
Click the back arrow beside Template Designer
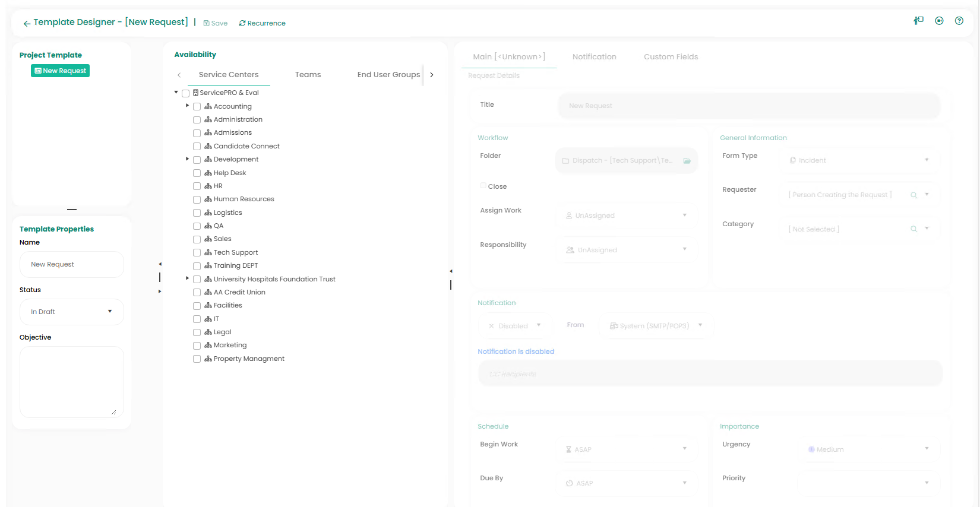[x=27, y=24]
